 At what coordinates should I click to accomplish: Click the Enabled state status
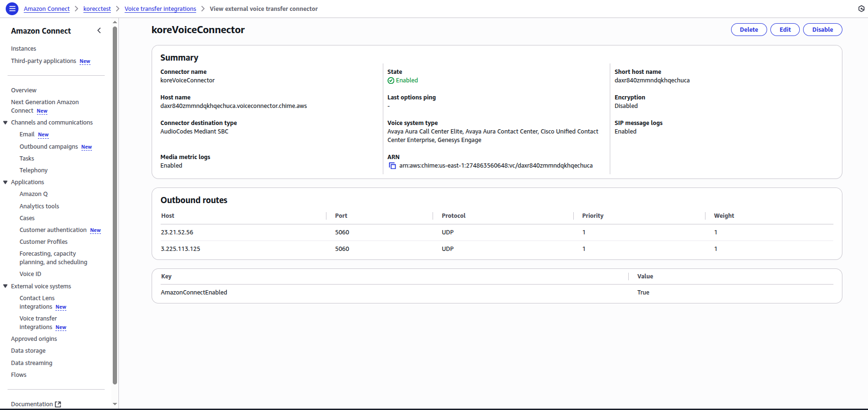click(403, 80)
